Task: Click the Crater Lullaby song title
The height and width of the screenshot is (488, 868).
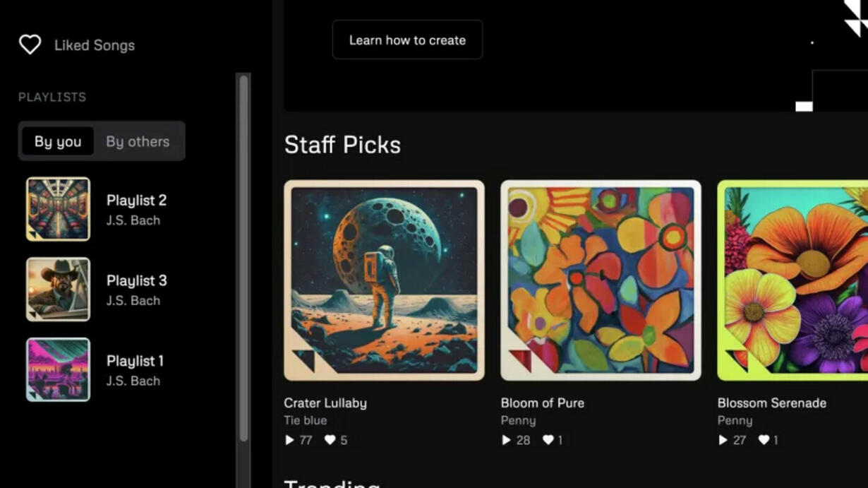Action: coord(325,403)
